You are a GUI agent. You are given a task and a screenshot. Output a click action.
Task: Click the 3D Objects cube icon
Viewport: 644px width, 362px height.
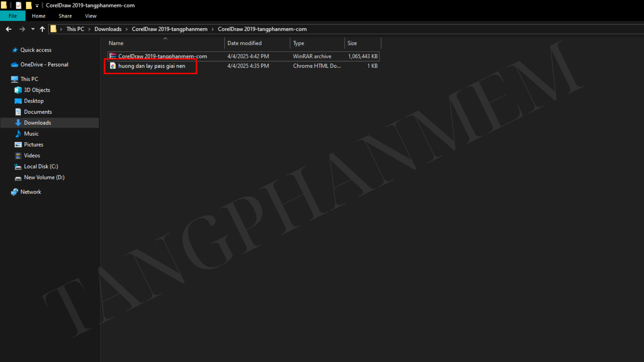click(x=18, y=90)
